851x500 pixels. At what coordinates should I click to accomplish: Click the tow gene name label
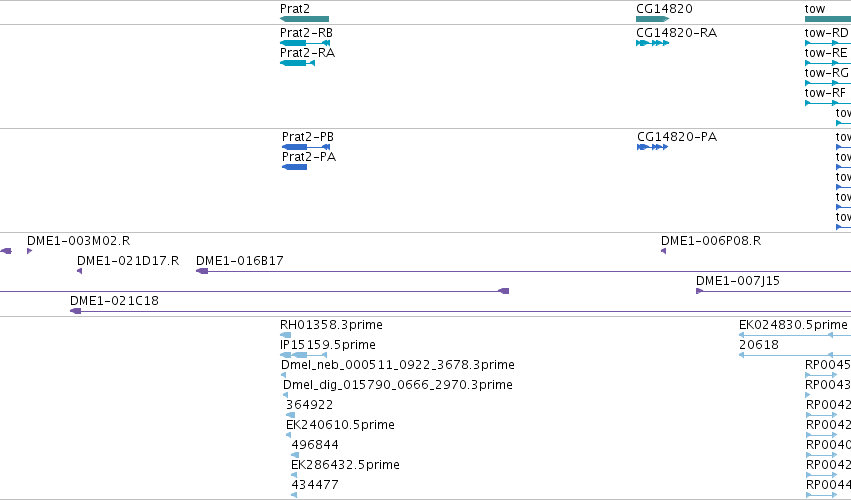pos(815,9)
